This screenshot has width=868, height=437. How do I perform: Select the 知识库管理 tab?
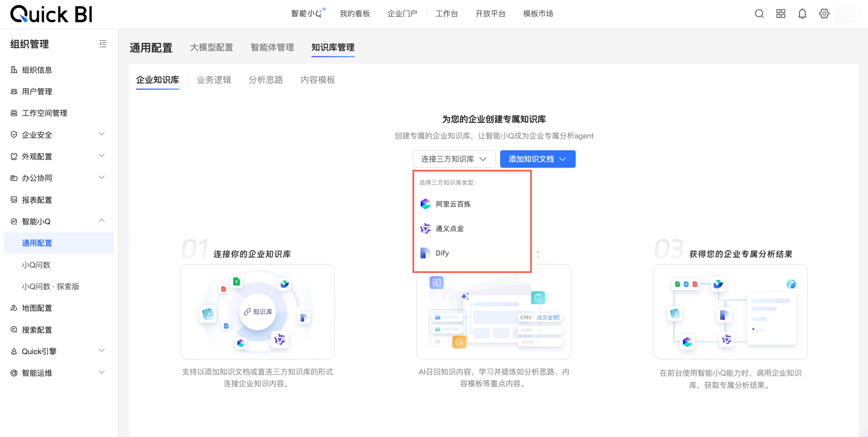pyautogui.click(x=333, y=48)
